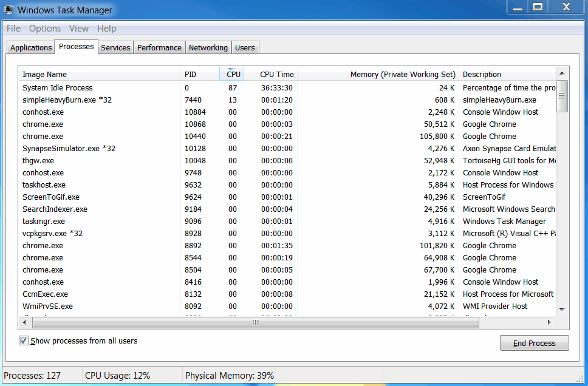Switch to the Users tab

(244, 47)
